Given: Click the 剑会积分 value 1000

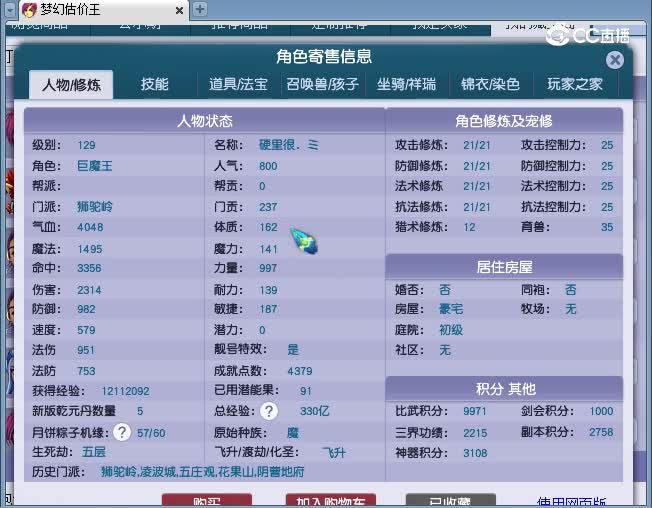Looking at the screenshot, I should (x=601, y=411).
